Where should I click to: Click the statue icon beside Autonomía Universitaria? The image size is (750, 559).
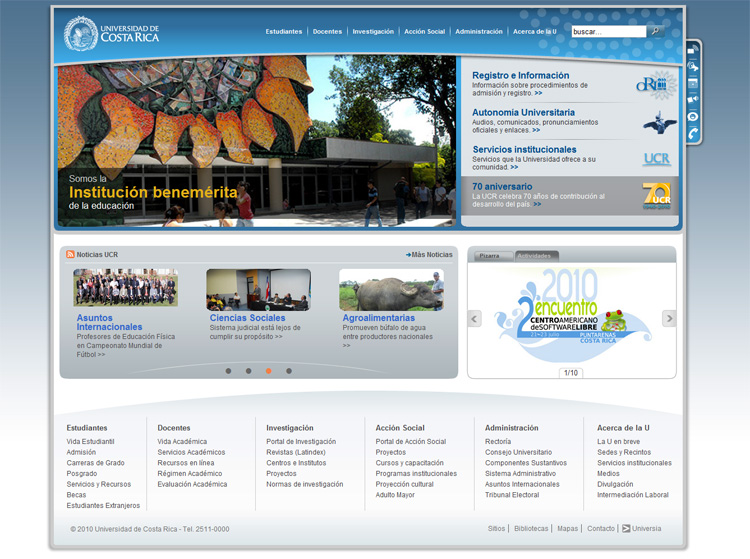[x=660, y=122]
